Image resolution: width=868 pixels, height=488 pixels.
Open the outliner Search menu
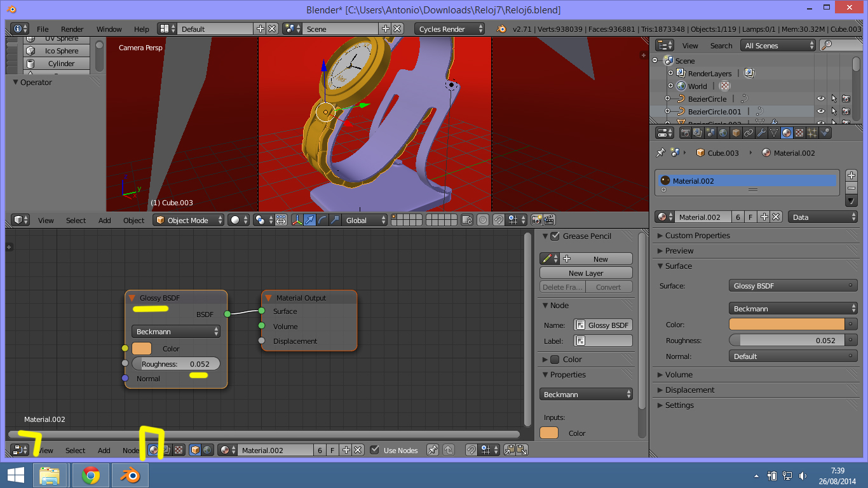pyautogui.click(x=721, y=46)
